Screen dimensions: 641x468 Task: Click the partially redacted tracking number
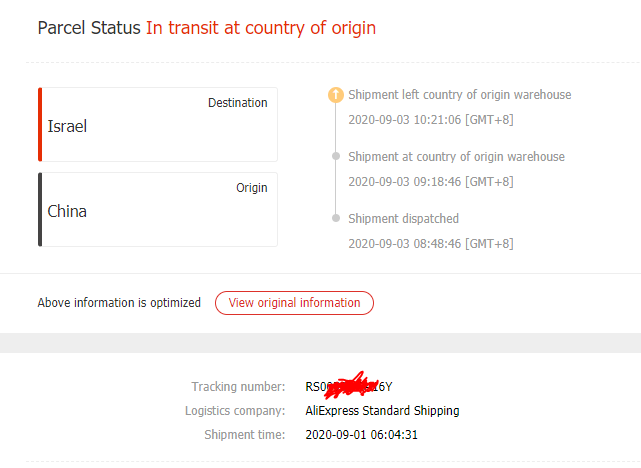349,386
